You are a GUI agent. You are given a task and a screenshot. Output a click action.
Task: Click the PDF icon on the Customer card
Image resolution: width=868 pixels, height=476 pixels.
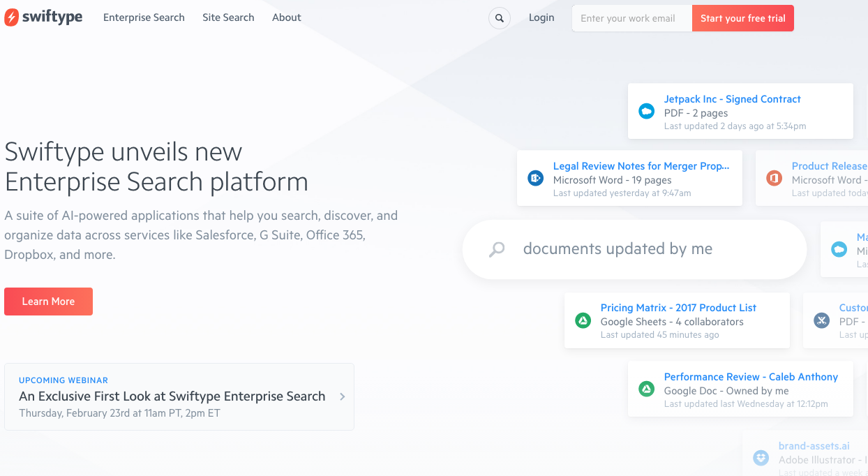821,320
